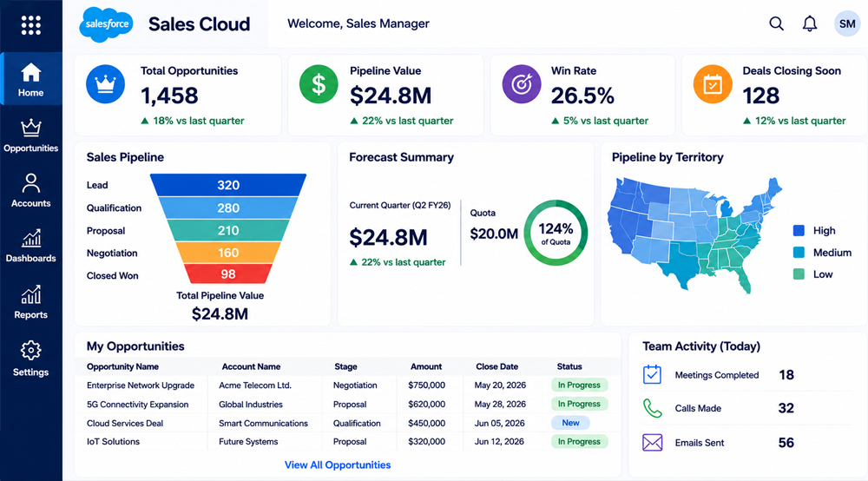This screenshot has width=868, height=481.
Task: Click the High legend color swatch
Action: point(799,230)
